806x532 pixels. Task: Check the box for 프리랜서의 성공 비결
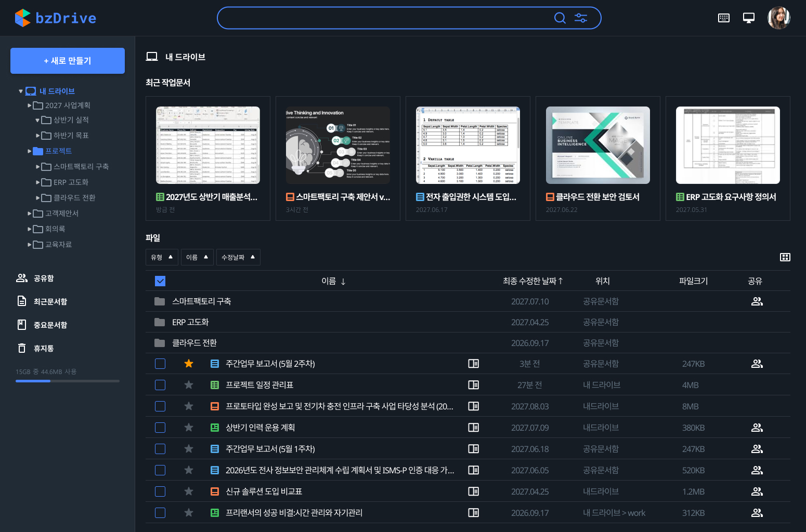tap(160, 513)
